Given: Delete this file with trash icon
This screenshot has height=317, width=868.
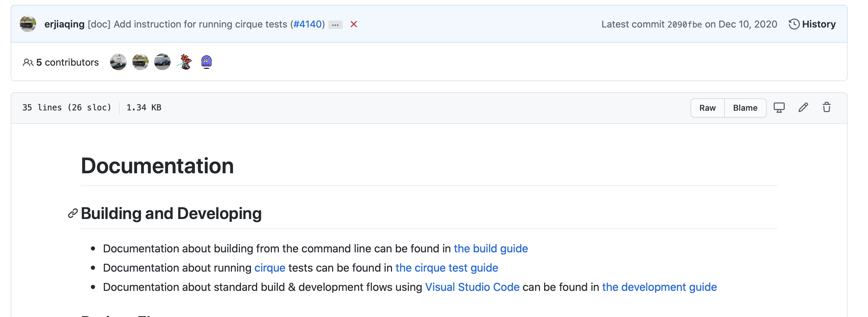Looking at the screenshot, I should [827, 108].
